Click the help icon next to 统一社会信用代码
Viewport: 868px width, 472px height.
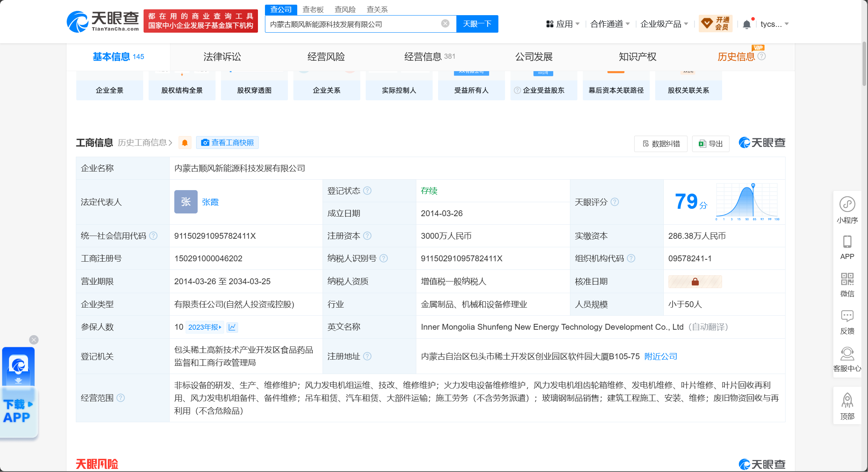(x=153, y=236)
